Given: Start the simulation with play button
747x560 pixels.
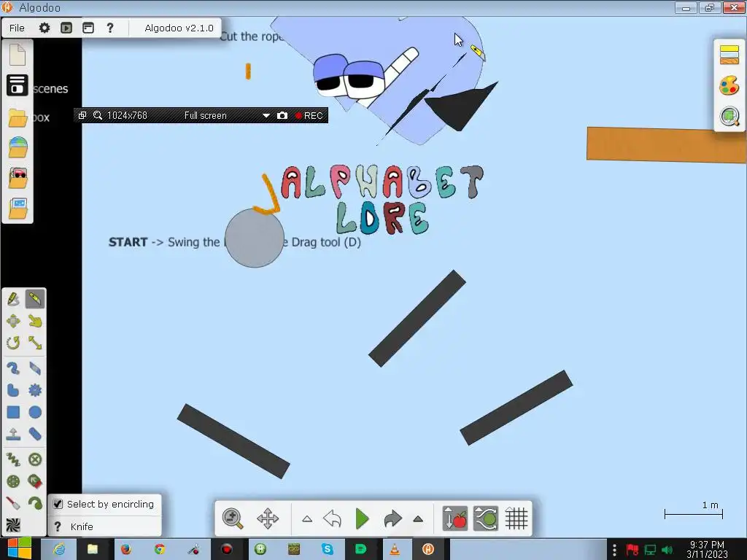Looking at the screenshot, I should coord(363,518).
